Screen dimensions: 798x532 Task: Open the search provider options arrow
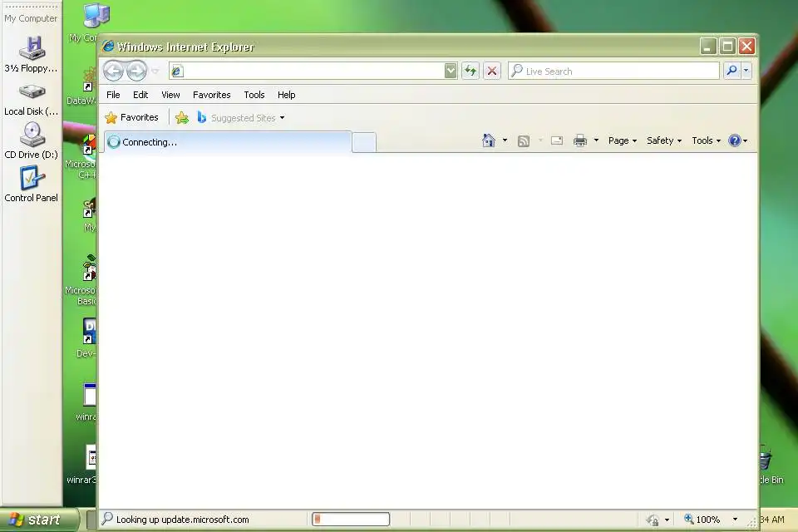746,71
